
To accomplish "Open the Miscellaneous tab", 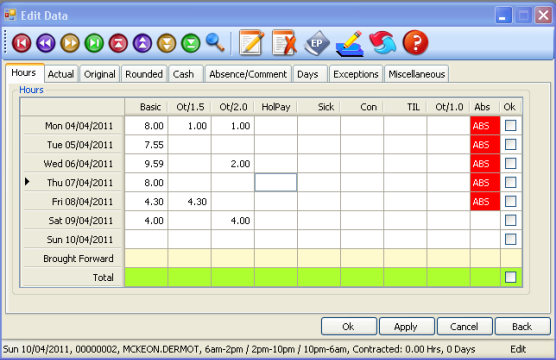I will (x=417, y=74).
